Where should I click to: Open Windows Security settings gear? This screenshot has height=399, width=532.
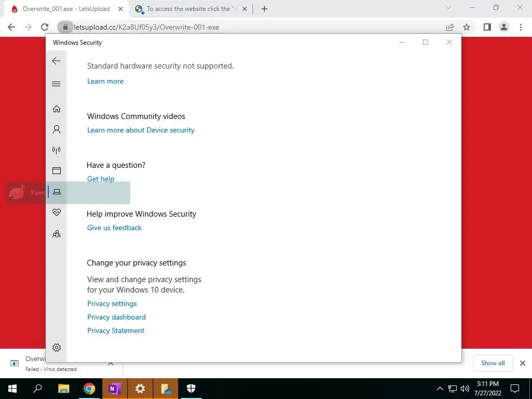(x=56, y=348)
